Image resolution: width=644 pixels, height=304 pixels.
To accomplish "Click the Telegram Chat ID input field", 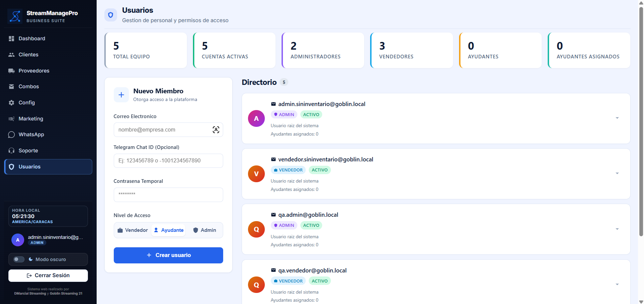I will coord(168,161).
